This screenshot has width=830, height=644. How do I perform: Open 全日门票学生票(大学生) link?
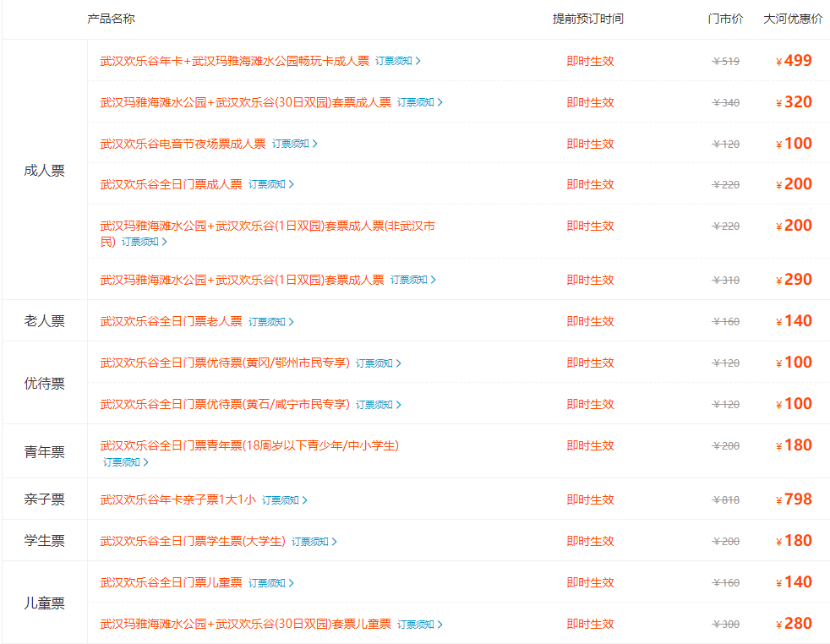tap(193, 541)
